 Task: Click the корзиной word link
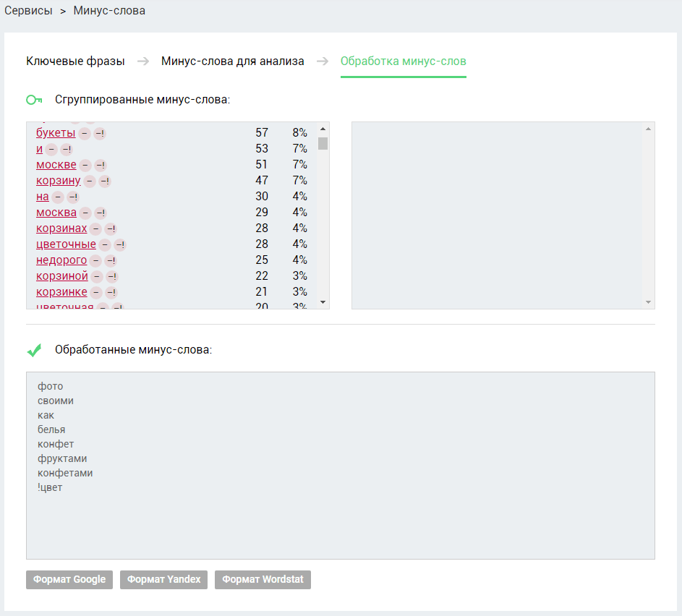pos(61,276)
